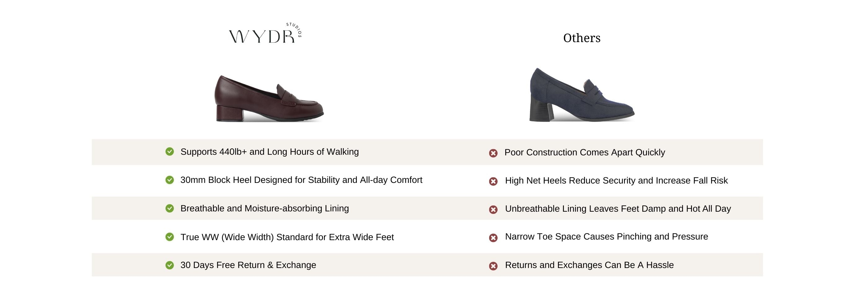Click 'Narrow Toe Space Causes Pinching' text
Viewport: 868px width, 294px height.
point(607,236)
